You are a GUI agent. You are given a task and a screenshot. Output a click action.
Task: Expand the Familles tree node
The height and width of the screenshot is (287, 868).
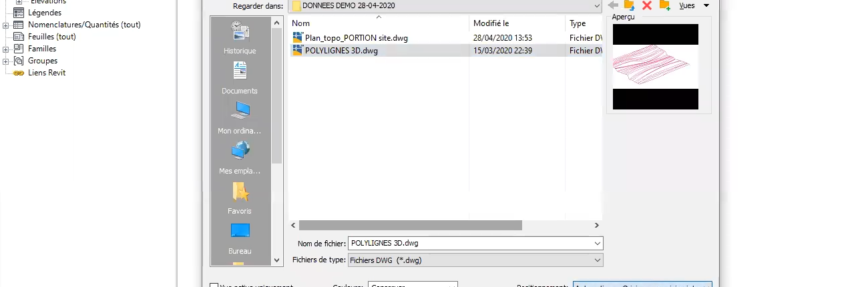pyautogui.click(x=5, y=49)
